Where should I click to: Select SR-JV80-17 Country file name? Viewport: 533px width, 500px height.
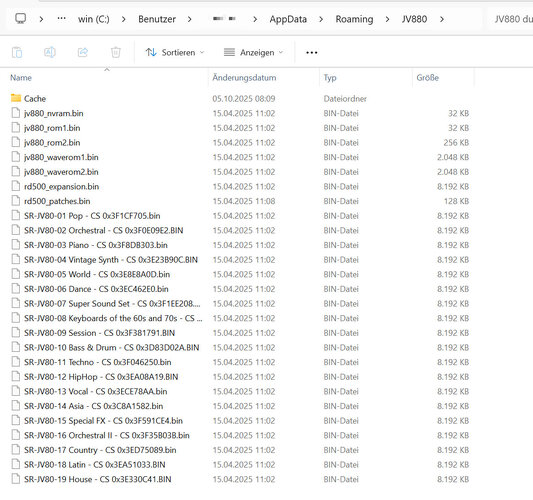[100, 449]
